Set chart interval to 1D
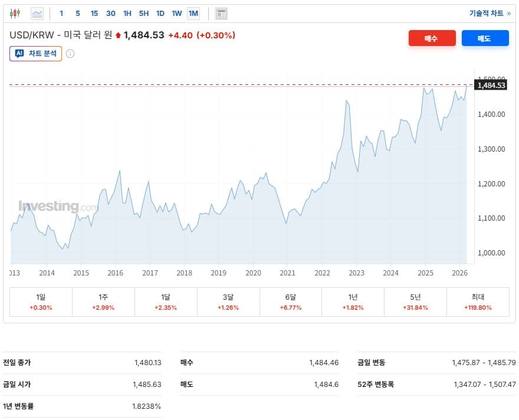This screenshot has width=519, height=420. (x=160, y=13)
